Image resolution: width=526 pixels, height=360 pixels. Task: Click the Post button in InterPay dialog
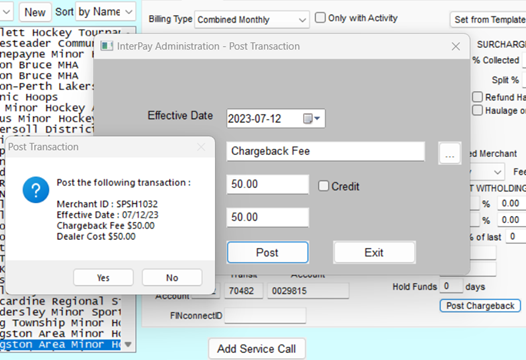(x=267, y=252)
